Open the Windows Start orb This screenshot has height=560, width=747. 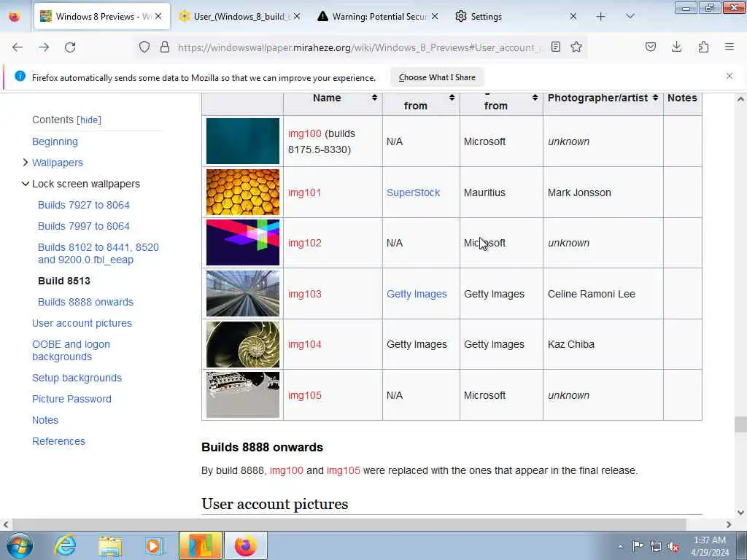tap(20, 545)
